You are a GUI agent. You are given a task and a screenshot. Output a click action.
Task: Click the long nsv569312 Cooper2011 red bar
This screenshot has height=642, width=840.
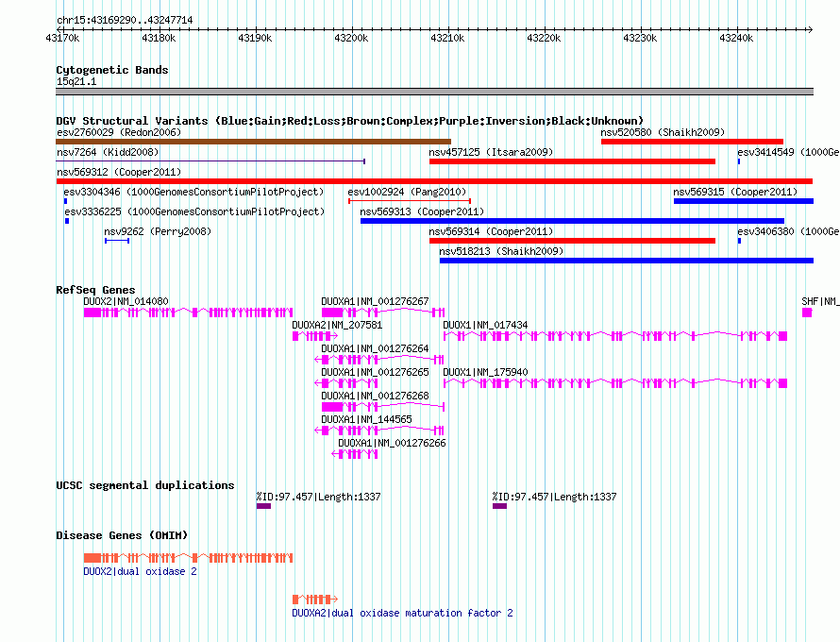tap(434, 181)
